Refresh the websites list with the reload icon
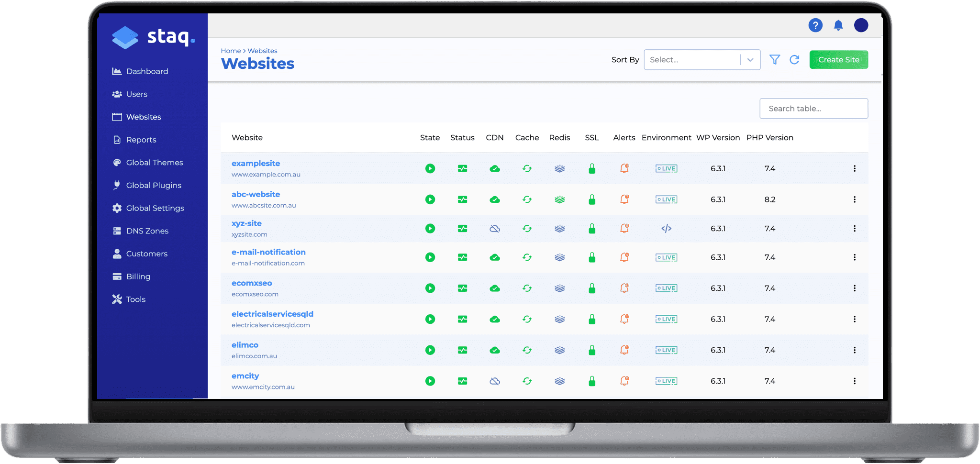Image resolution: width=980 pixels, height=464 pixels. (794, 59)
